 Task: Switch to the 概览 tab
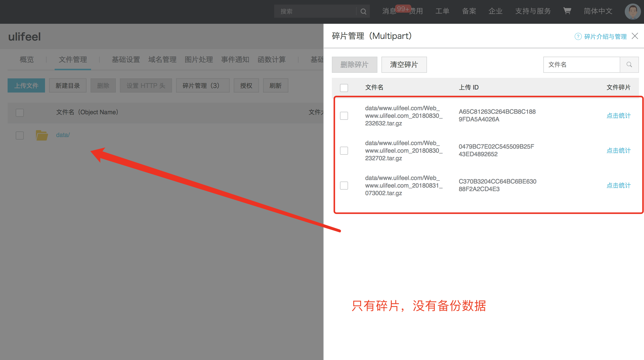pyautogui.click(x=26, y=60)
